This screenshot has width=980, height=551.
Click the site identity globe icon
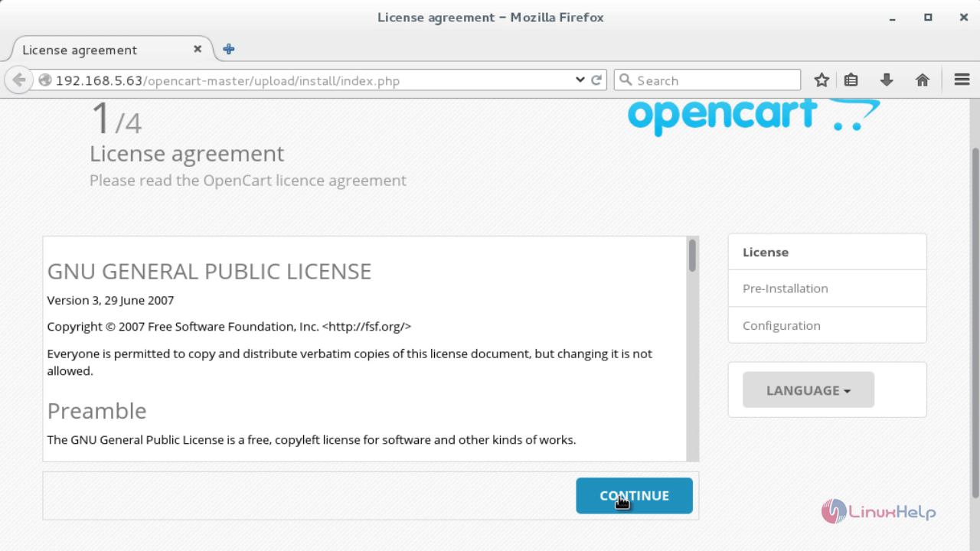45,80
